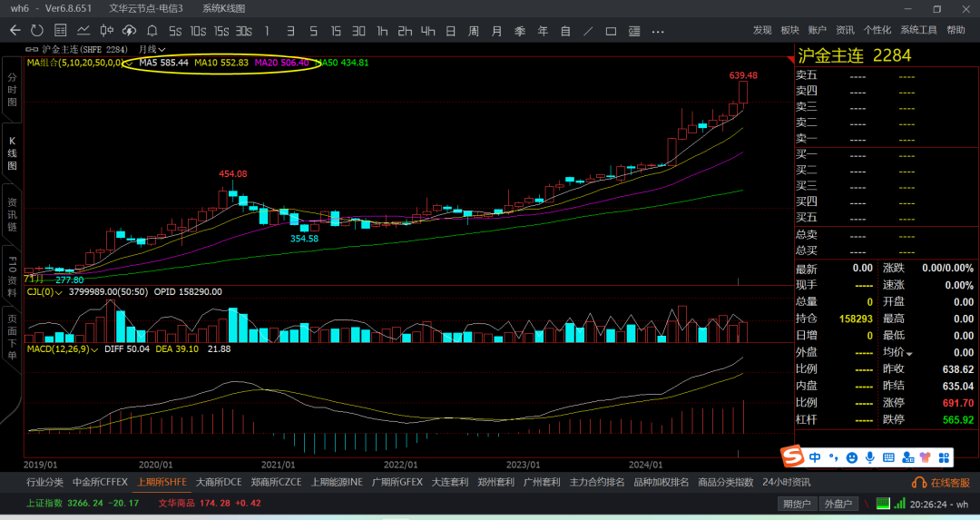
Task: Click the refresh icon in toolbar
Action: click(x=37, y=30)
